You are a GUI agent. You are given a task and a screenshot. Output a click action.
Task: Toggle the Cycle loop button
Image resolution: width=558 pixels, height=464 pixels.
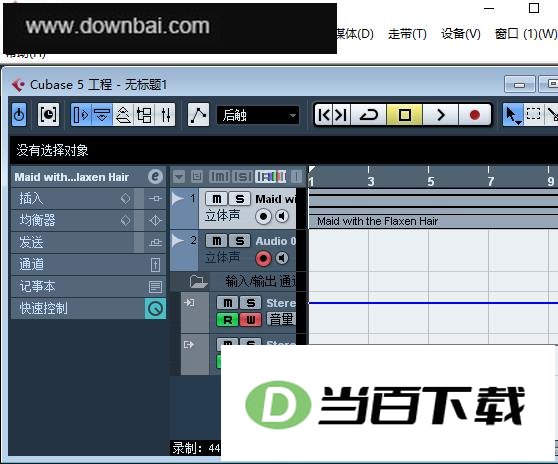pyautogui.click(x=369, y=115)
